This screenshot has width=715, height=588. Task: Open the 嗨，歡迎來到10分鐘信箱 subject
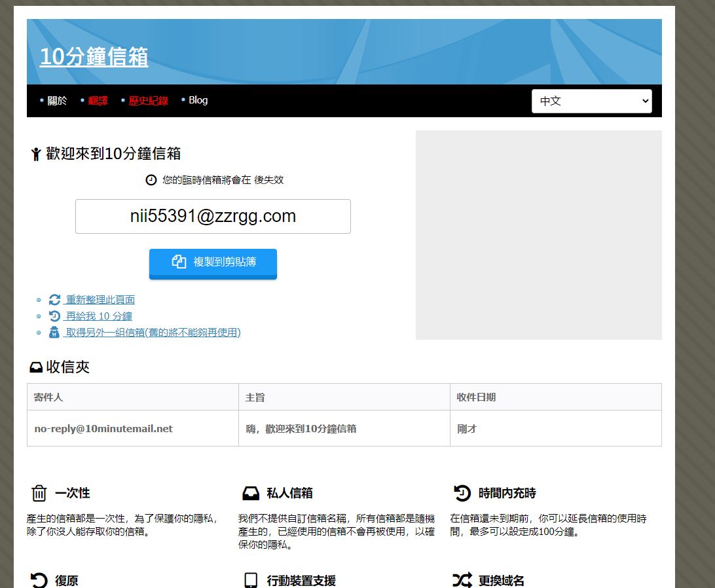[x=301, y=429]
